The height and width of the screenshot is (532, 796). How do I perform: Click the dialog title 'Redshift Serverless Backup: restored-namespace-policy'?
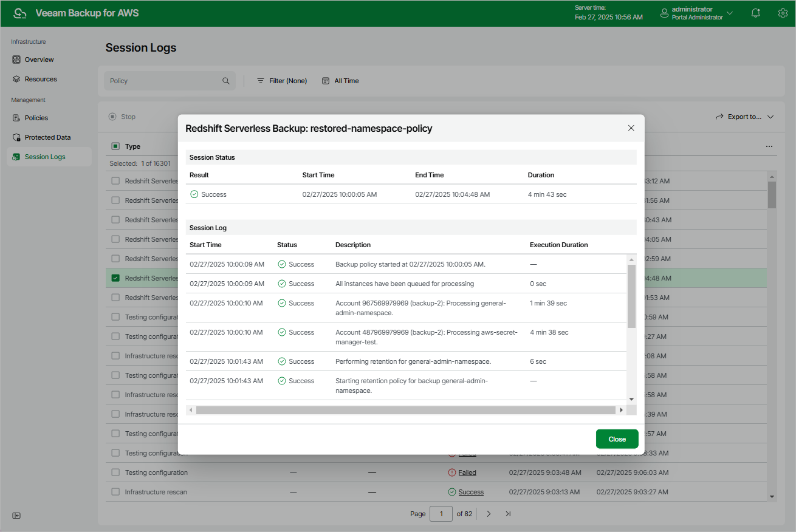click(x=309, y=128)
